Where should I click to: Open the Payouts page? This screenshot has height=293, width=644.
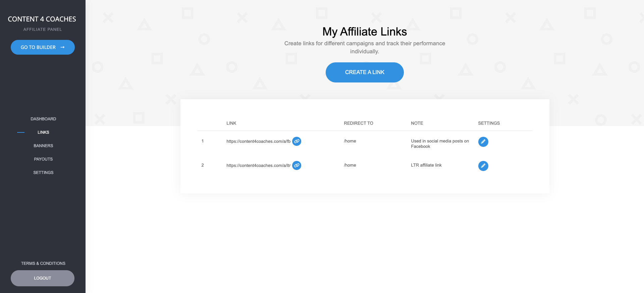pyautogui.click(x=43, y=159)
